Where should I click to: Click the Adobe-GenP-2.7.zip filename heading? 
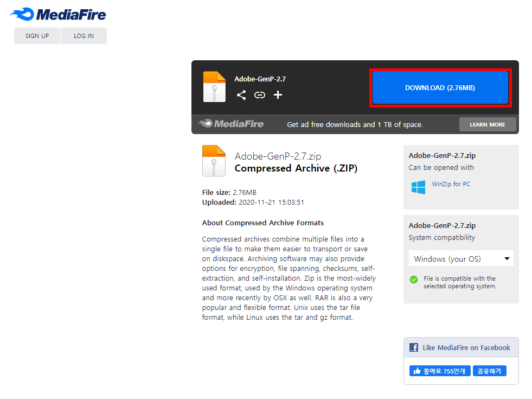[x=278, y=156]
